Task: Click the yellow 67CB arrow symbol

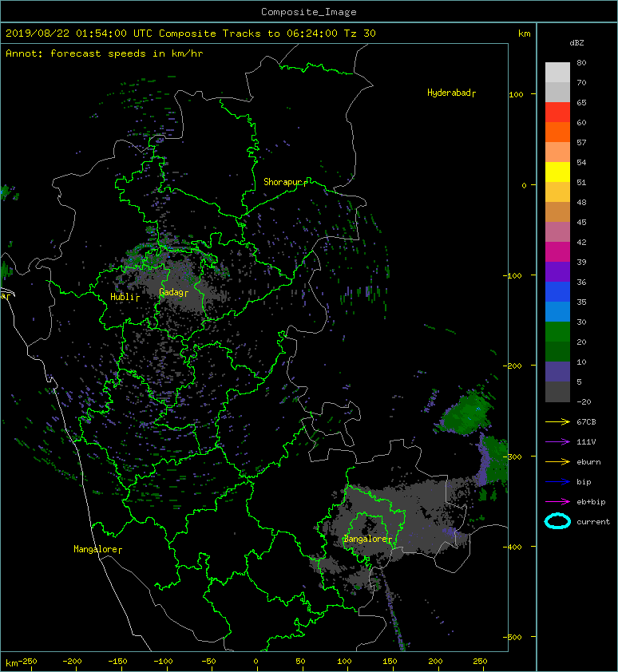Action: coord(557,422)
